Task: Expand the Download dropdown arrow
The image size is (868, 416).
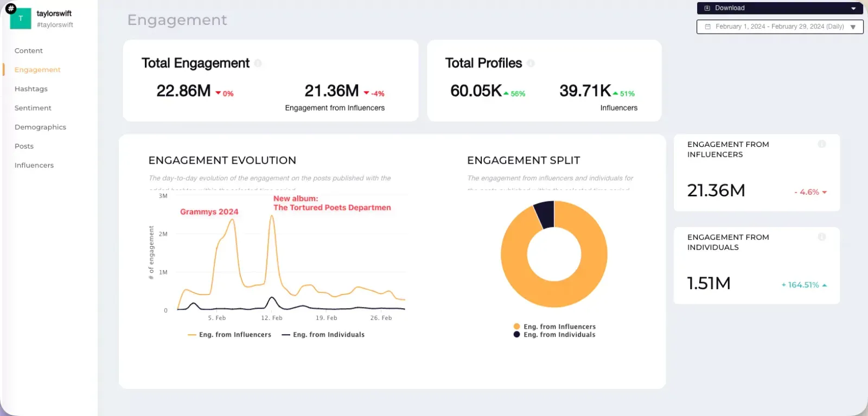Action: click(x=853, y=9)
